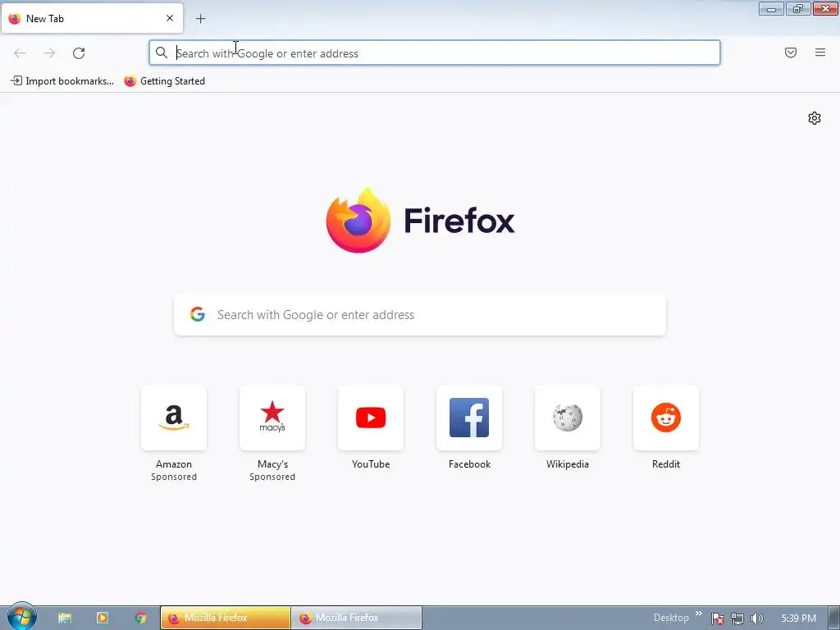840x630 pixels.
Task: Open the Action Center flag icon
Action: pyautogui.click(x=717, y=619)
